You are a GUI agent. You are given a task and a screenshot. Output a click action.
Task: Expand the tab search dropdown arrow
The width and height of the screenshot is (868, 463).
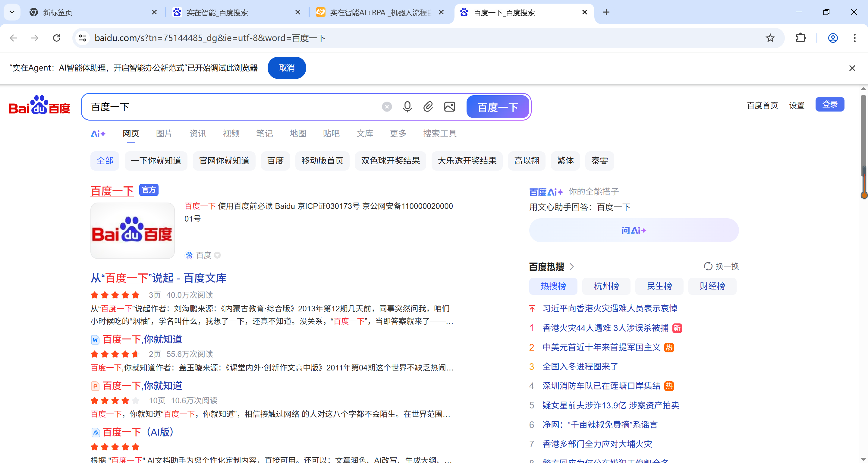tap(12, 12)
